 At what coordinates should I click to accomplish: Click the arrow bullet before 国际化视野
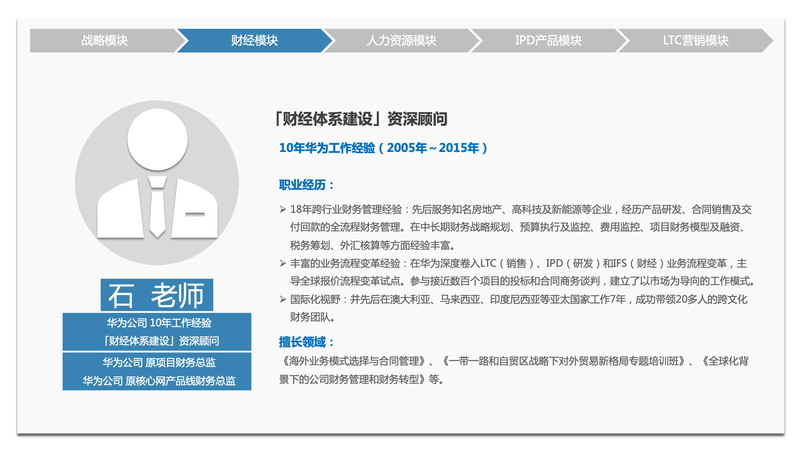[282, 300]
